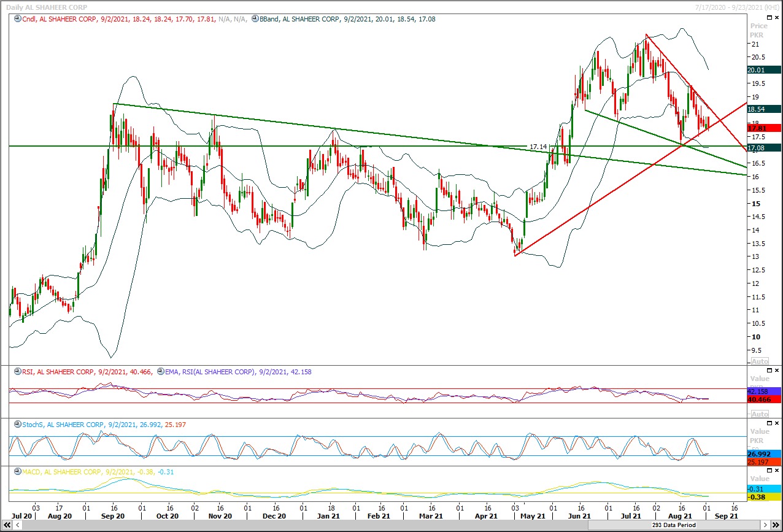Jump to chart start with double-left arrow

(x=7, y=526)
